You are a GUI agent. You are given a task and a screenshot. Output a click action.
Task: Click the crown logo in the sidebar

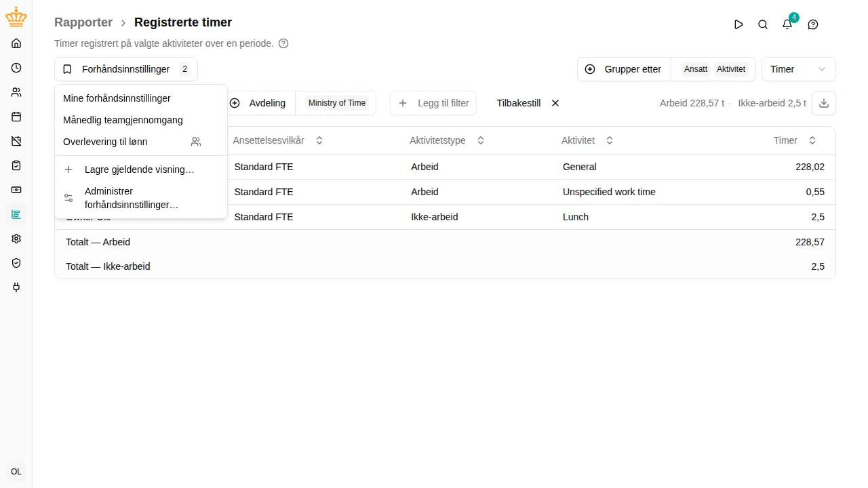coord(16,17)
